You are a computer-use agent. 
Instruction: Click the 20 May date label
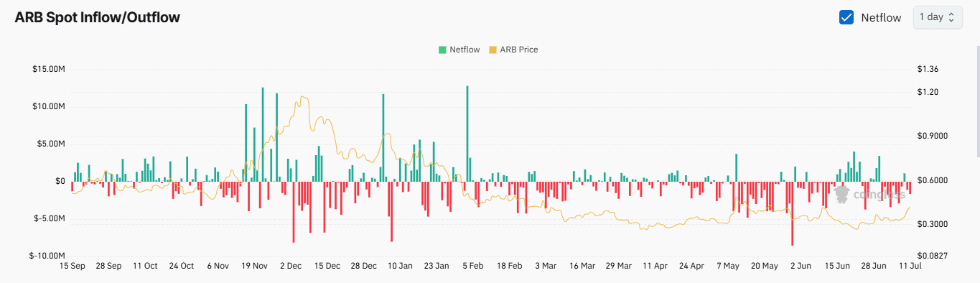click(x=765, y=266)
